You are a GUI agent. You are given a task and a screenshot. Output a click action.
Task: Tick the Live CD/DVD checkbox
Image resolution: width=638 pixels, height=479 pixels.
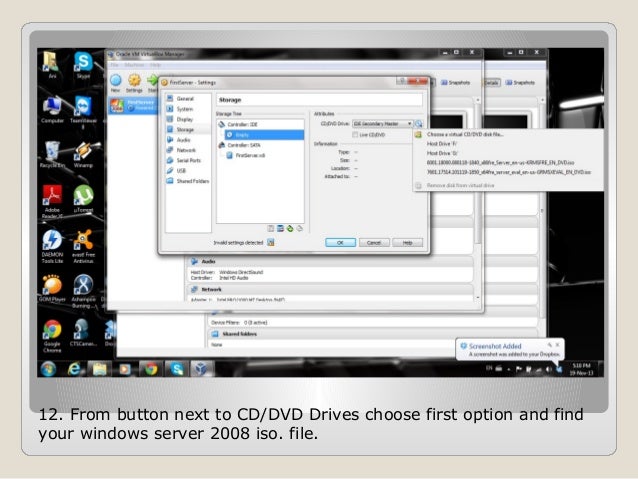(355, 135)
